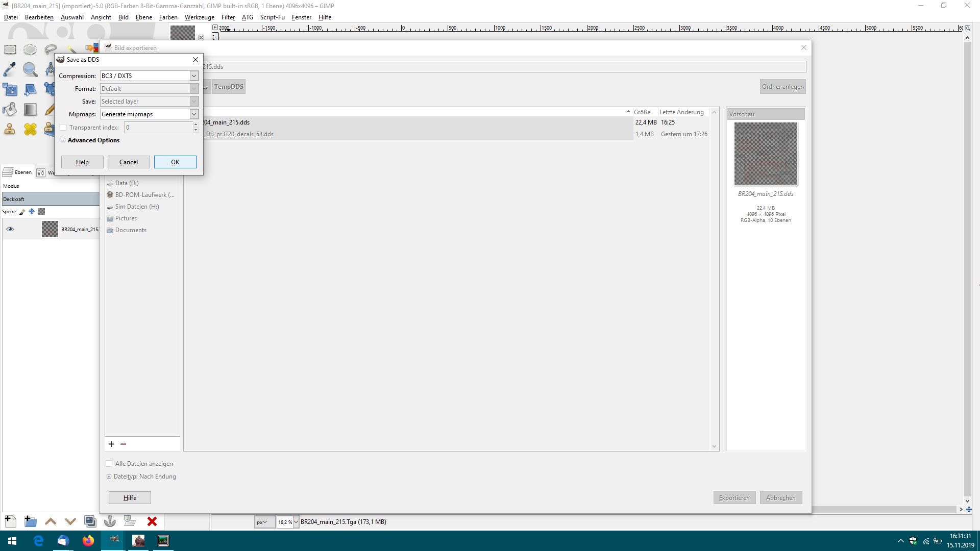Check Alle Dateien anzeigen option
This screenshot has height=551, width=980.
[109, 464]
